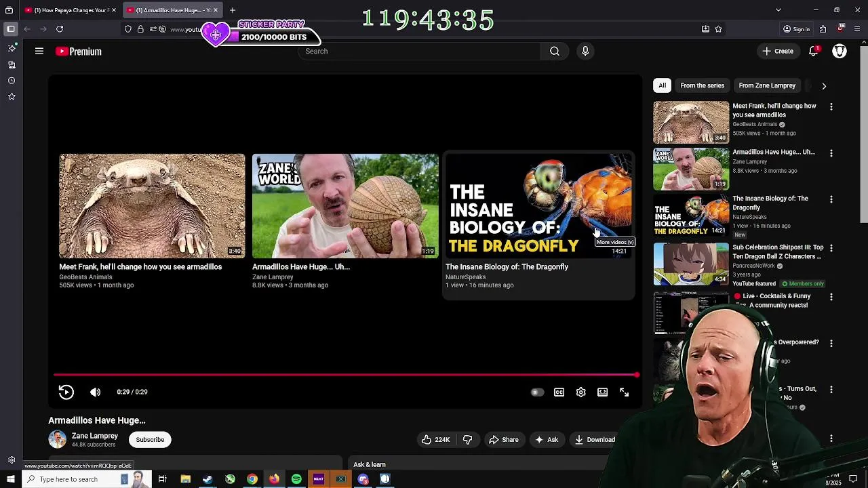The height and width of the screenshot is (488, 868).
Task: Open the Zane Lamprey channel name
Action: (95, 436)
